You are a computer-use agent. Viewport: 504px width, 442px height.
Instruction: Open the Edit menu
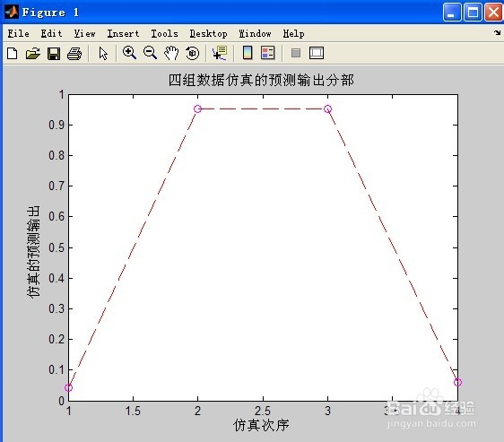(51, 33)
